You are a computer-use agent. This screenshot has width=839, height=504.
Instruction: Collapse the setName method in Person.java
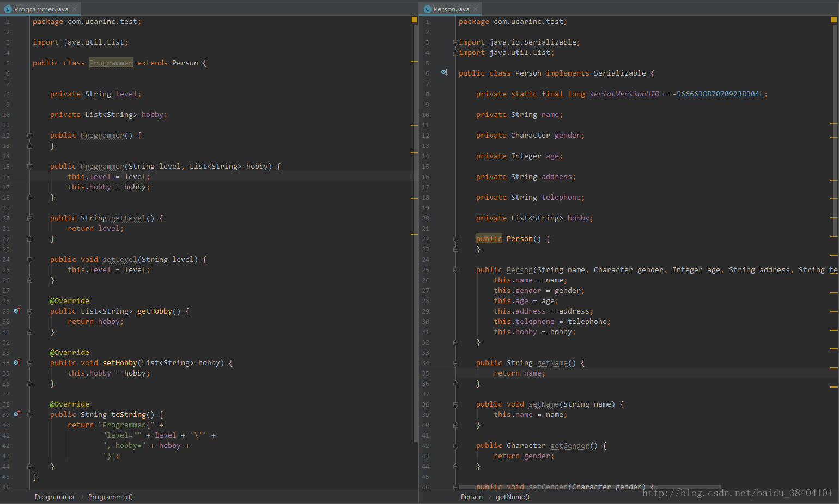[x=455, y=404]
